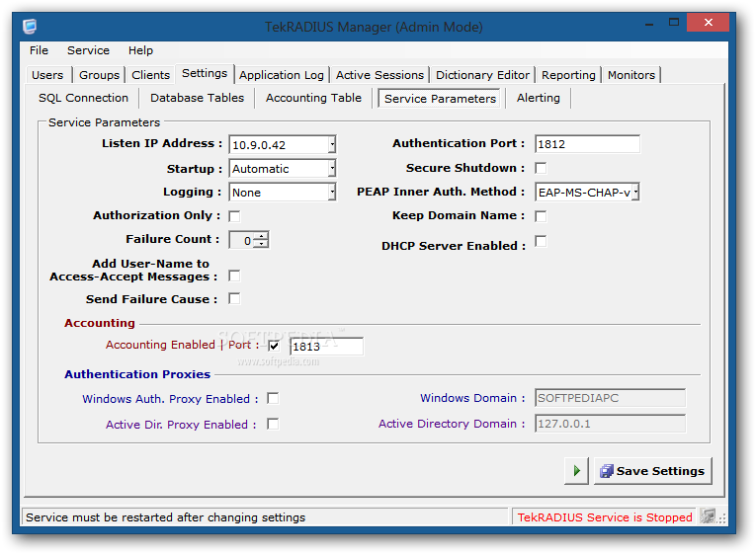Switch to the Groups tab

[x=99, y=75]
